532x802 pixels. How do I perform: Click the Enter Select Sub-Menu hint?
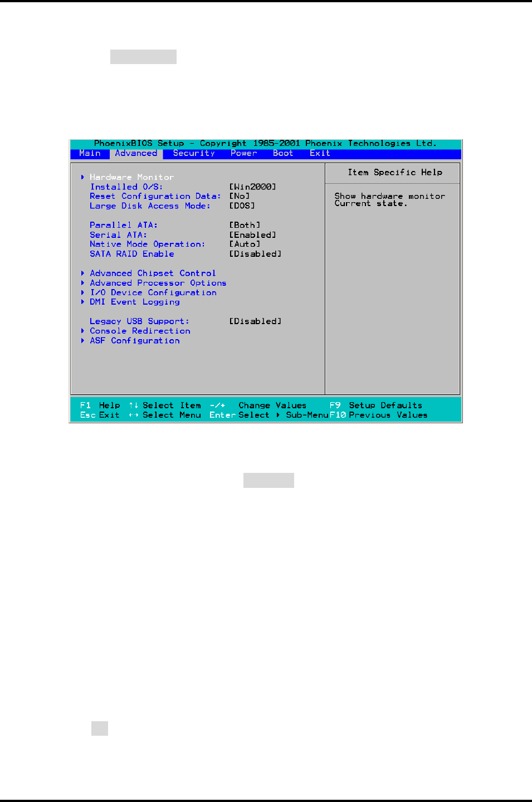pyautogui.click(x=269, y=415)
